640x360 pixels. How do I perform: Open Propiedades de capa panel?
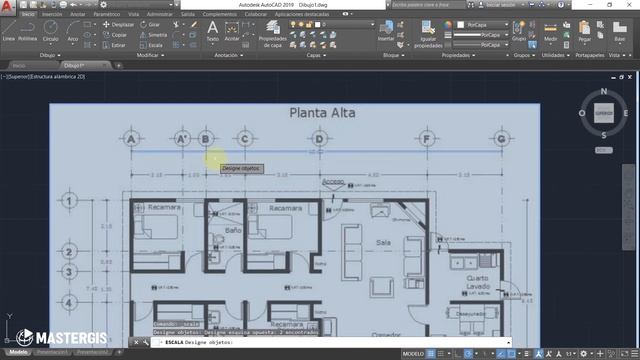(272, 34)
